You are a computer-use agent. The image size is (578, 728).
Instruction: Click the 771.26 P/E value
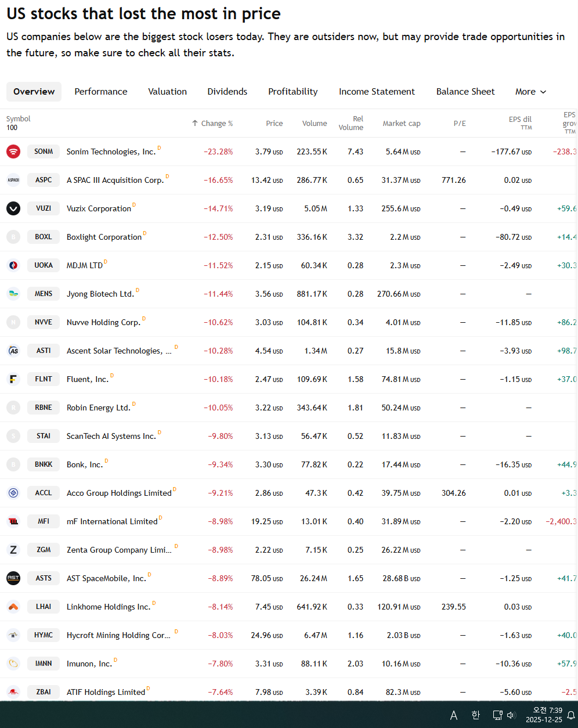coord(454,180)
